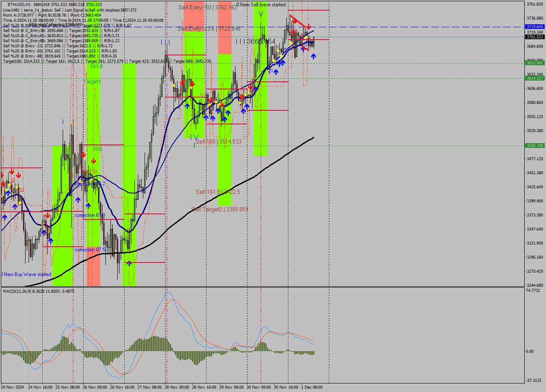Image resolution: width=546 pixels, height=392 pixels.
Task: Click the 'Sell 100 | 3514.533' level label
Action: pos(218,141)
